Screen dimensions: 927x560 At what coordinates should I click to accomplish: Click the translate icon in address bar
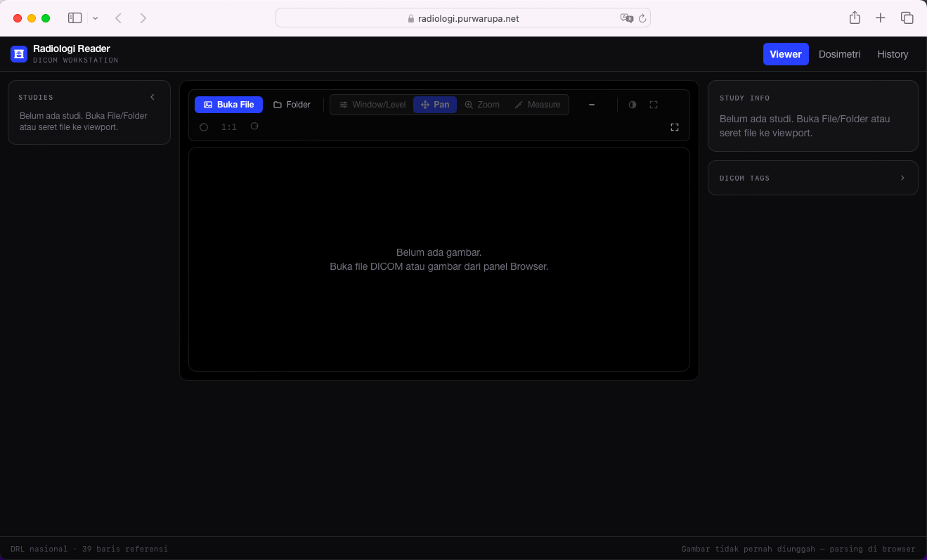click(x=627, y=18)
